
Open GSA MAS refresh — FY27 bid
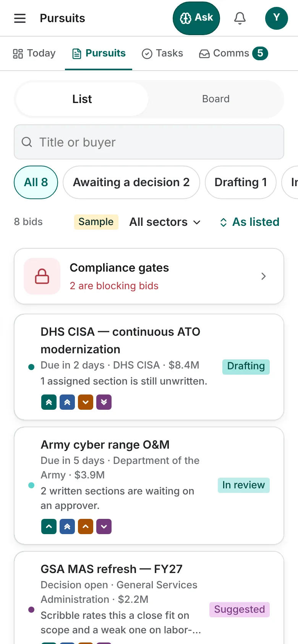click(149, 598)
